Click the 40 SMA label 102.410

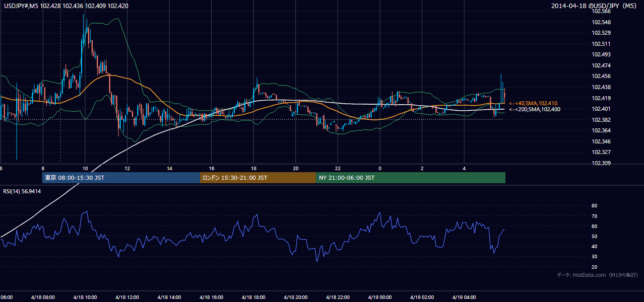tap(533, 103)
